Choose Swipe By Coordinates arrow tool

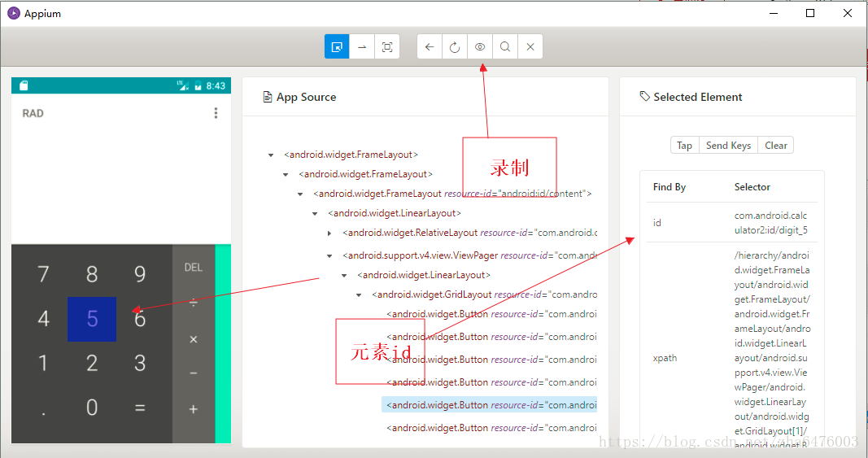362,46
